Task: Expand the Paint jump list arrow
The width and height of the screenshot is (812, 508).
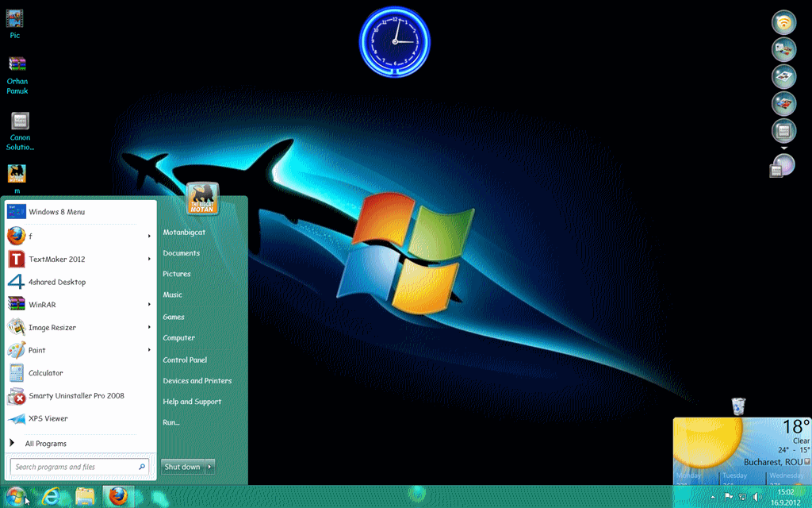Action: point(149,350)
